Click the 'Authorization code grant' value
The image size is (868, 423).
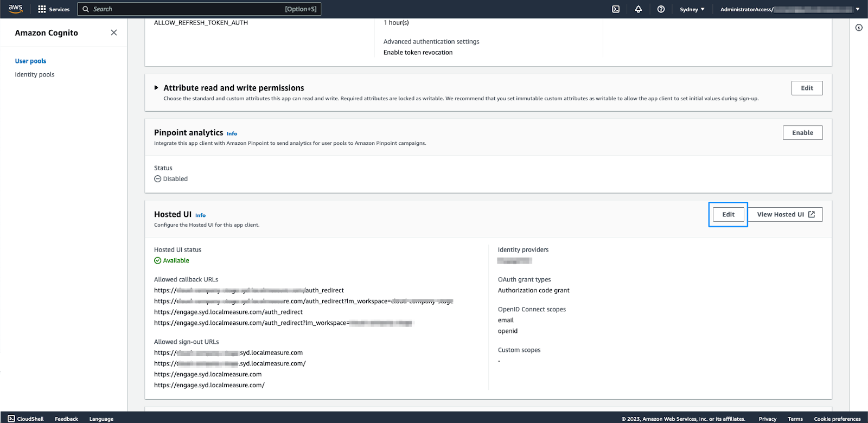coord(534,291)
